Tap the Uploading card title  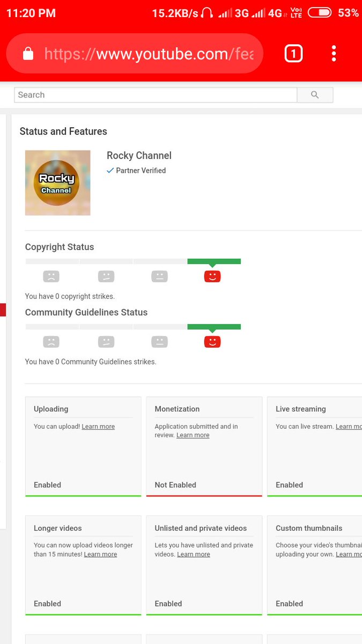click(x=51, y=409)
